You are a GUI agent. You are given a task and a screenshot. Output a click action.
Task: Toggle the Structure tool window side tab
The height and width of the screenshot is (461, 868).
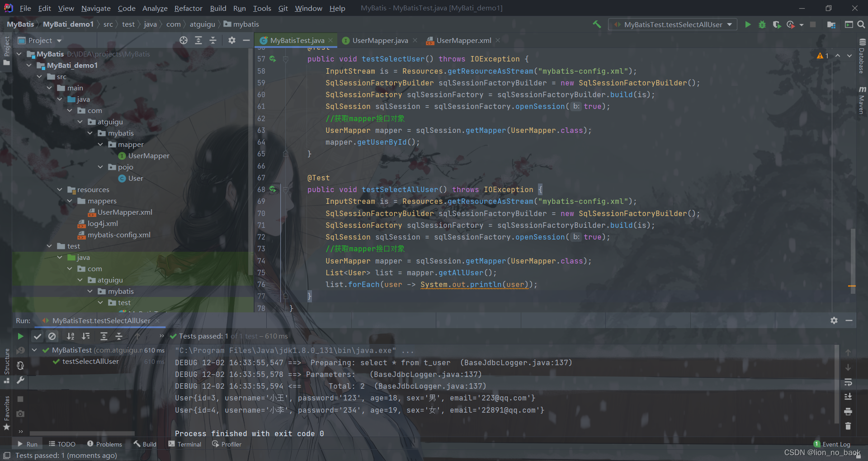6,366
